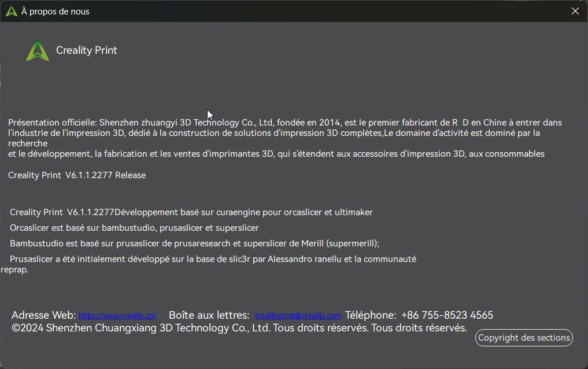The image size is (588, 369).
Task: Open the crealityprint@creality.com email link
Action: [x=298, y=315]
